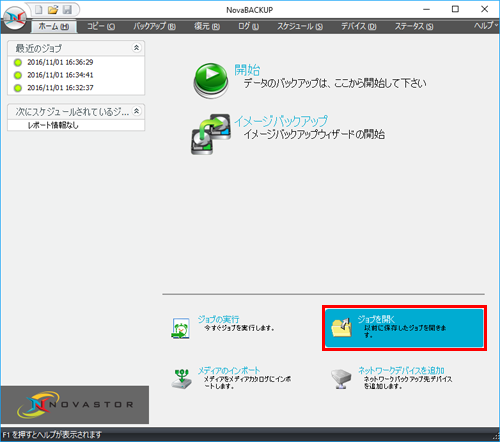Click the green Start play button icon
500x442 pixels.
pyautogui.click(x=211, y=80)
